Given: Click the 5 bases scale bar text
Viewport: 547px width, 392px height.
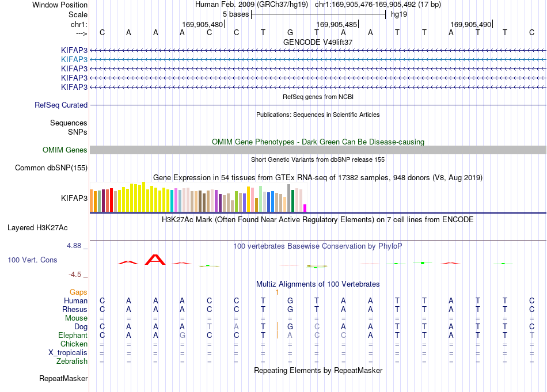Looking at the screenshot, I should 236,14.
